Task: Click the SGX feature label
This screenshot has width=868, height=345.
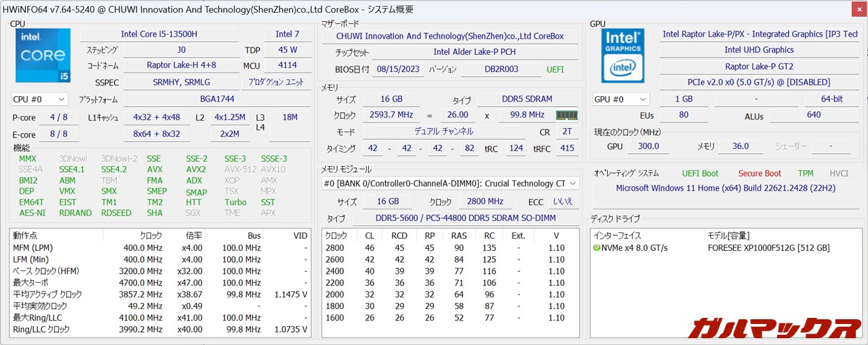Action: pyautogui.click(x=194, y=213)
